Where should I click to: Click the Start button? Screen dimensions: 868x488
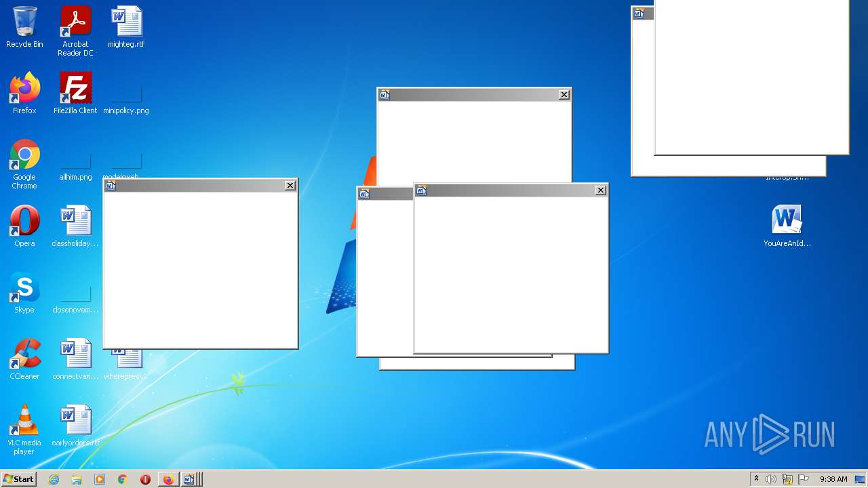pos(18,479)
